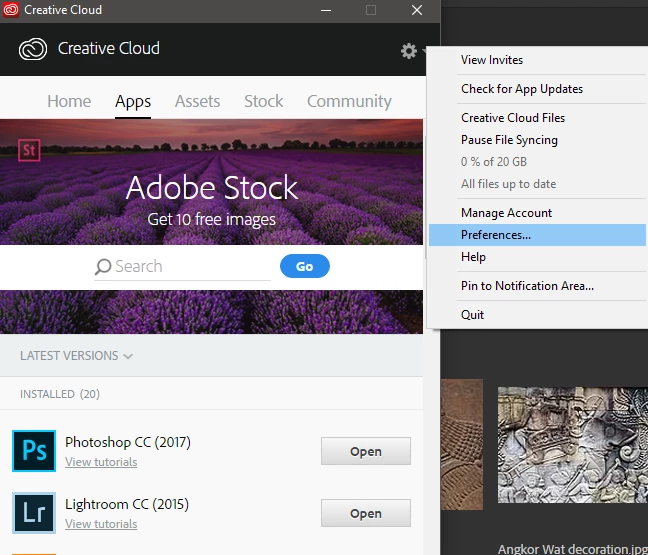
Task: Click the blue Go button
Action: click(x=305, y=266)
